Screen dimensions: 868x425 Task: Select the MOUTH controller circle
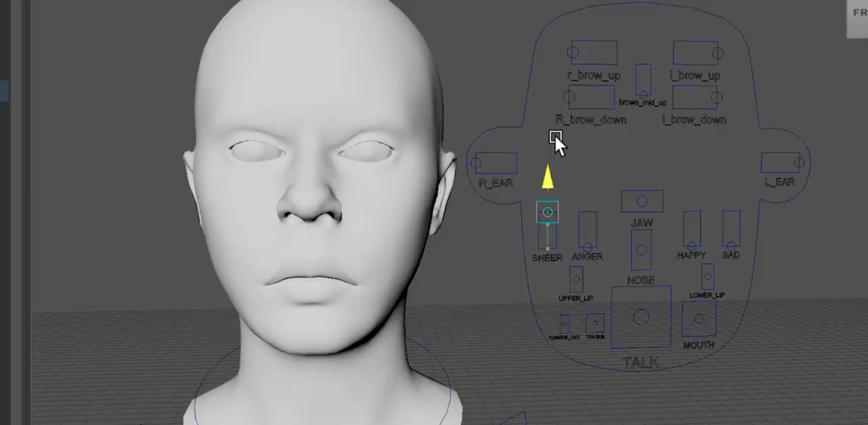[700, 318]
